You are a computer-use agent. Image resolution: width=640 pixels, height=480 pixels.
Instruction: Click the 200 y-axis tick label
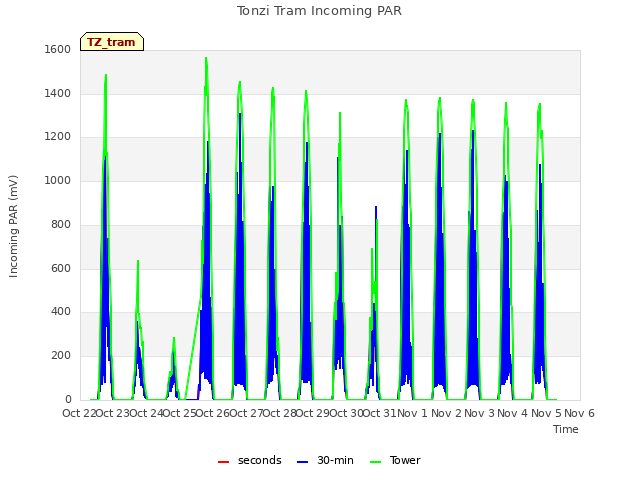pos(61,356)
